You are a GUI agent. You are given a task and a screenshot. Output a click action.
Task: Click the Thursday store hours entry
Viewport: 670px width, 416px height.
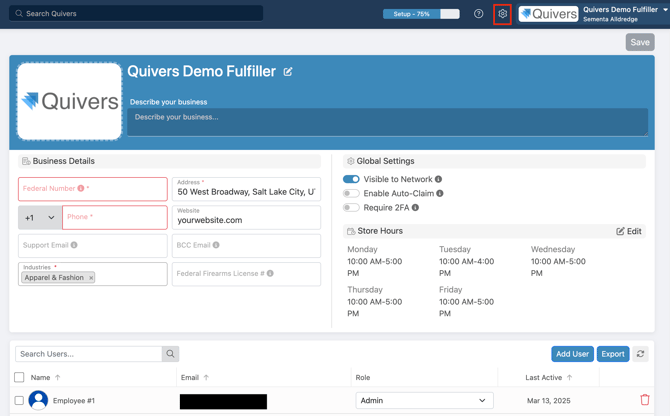click(375, 302)
